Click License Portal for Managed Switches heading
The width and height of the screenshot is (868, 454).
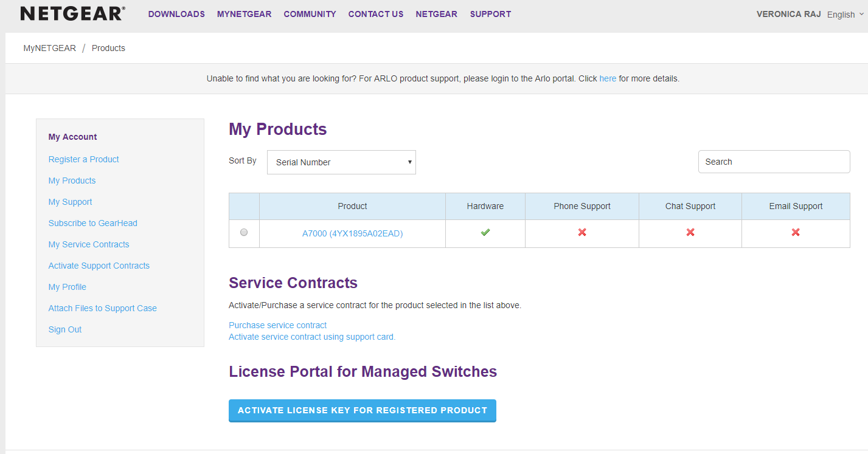363,371
